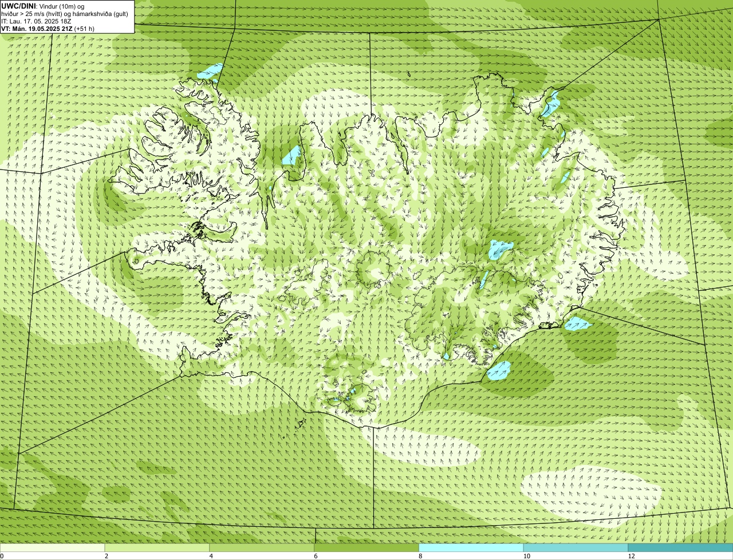Image resolution: width=733 pixels, height=560 pixels.
Task: Click the colorbar tick label '2'
Action: [x=107, y=556]
